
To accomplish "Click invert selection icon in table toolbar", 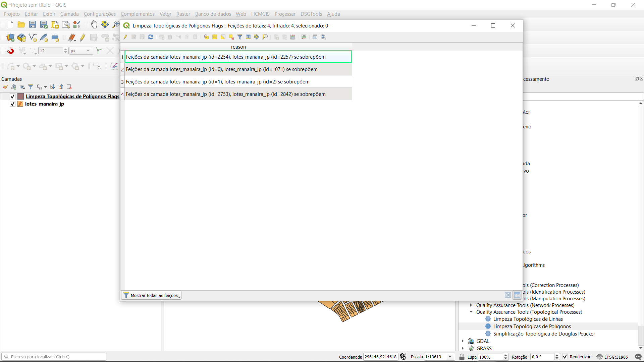I will point(223,37).
